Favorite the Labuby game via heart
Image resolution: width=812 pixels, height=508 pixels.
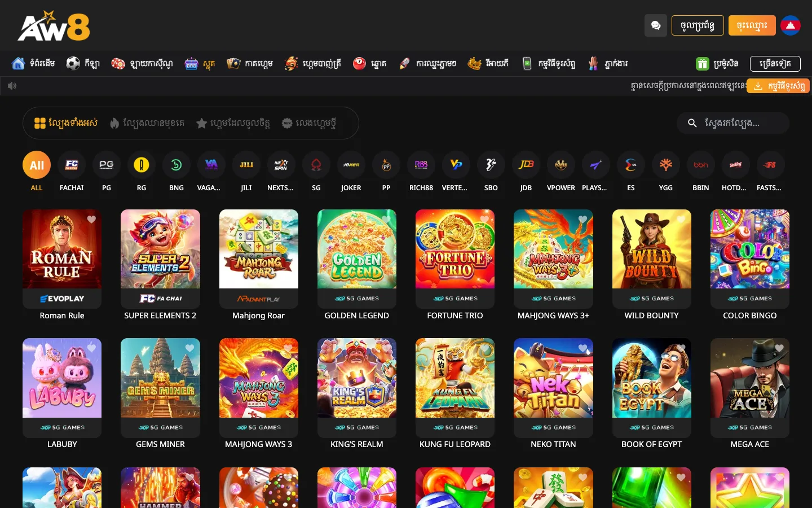click(91, 348)
